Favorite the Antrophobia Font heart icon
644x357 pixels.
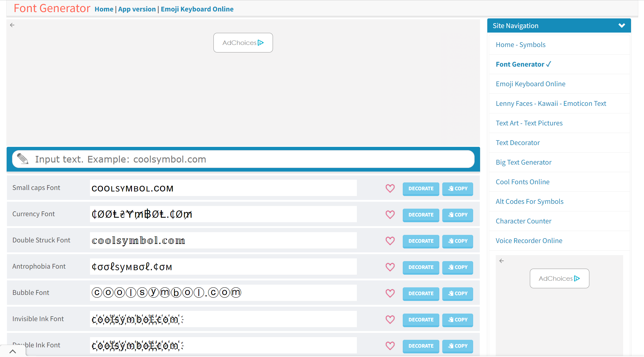pyautogui.click(x=390, y=267)
